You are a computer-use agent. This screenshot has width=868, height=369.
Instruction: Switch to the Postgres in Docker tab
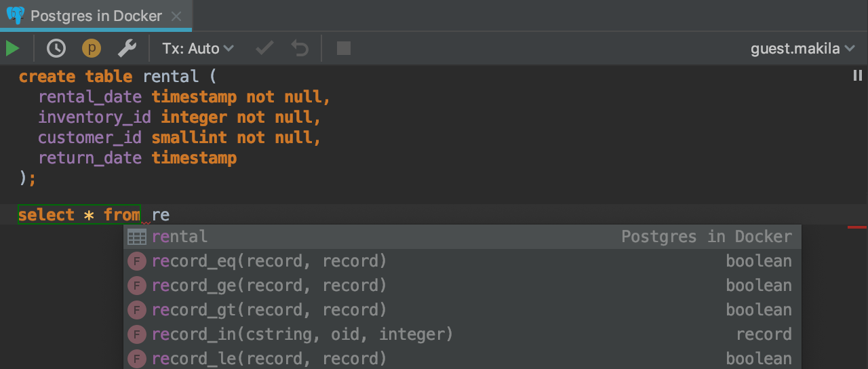pos(96,16)
